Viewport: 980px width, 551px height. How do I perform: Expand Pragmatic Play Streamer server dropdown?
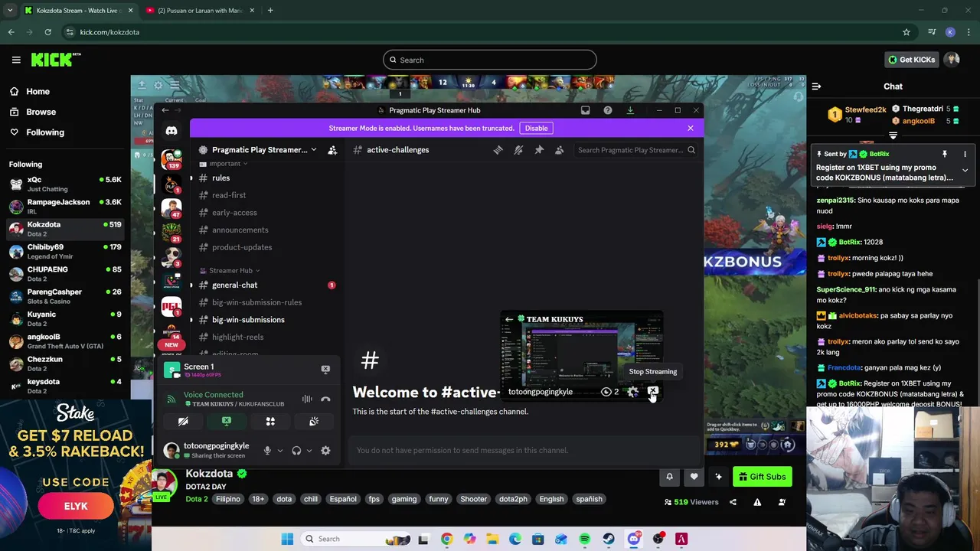[313, 150]
